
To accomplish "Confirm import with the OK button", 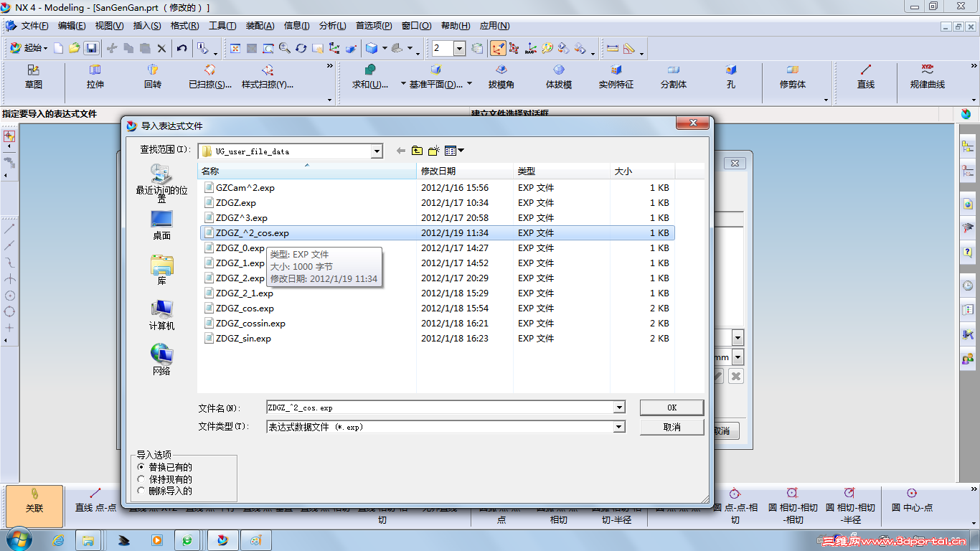I will pyautogui.click(x=672, y=408).
